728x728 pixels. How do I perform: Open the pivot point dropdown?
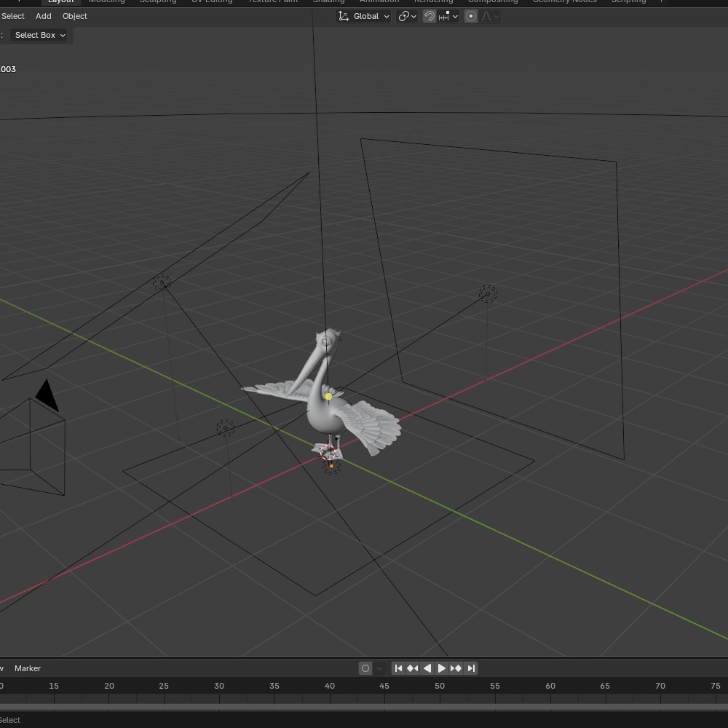point(407,16)
